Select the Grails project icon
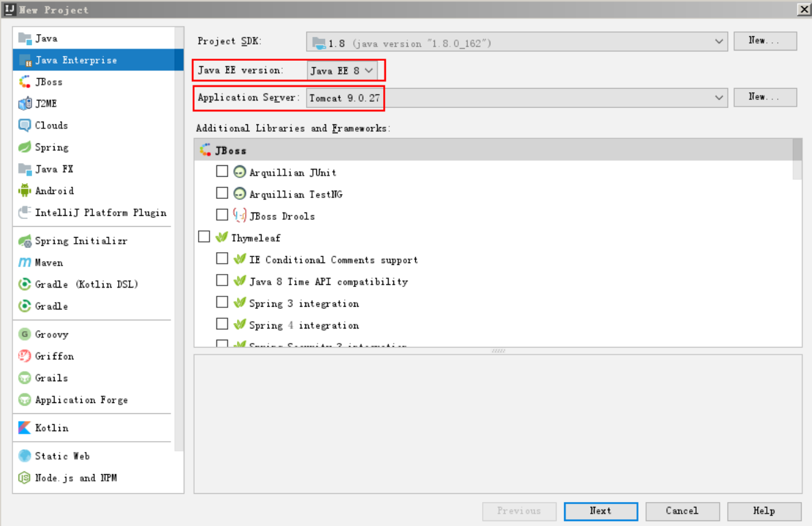The image size is (812, 526). (x=25, y=378)
